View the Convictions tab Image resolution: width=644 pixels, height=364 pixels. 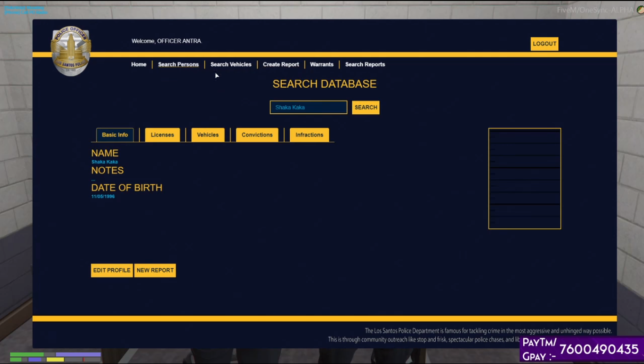click(x=257, y=135)
